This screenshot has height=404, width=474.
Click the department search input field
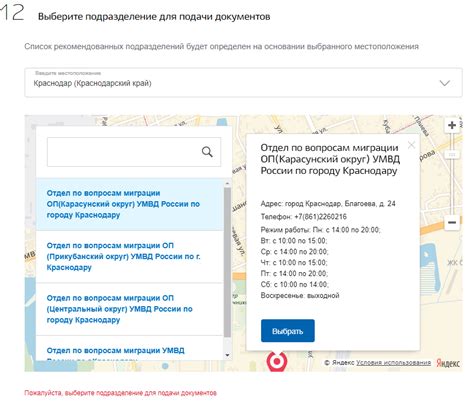(x=134, y=152)
